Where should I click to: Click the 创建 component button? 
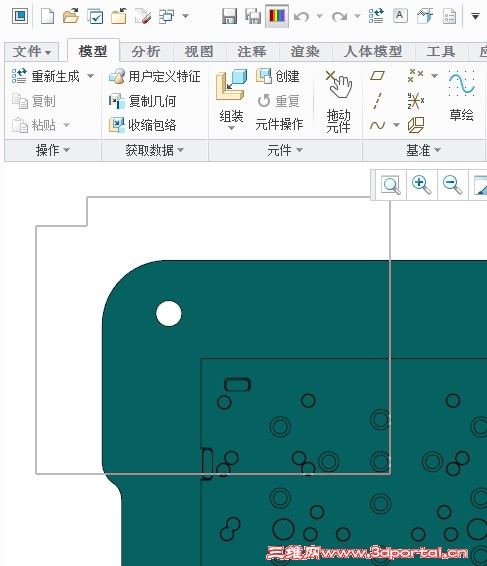[278, 76]
